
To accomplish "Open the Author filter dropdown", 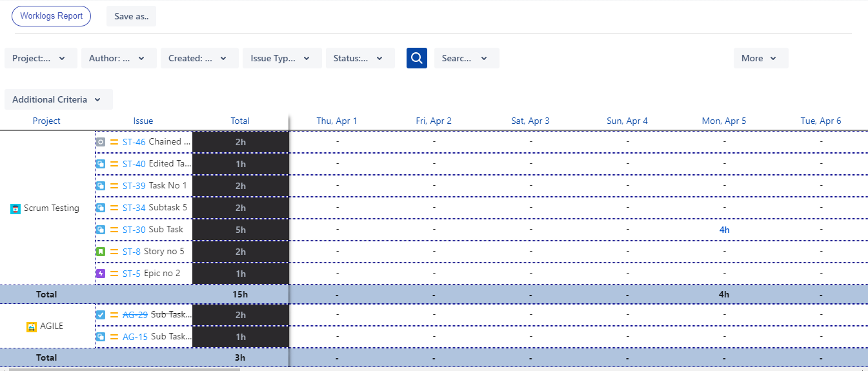I will coord(119,58).
